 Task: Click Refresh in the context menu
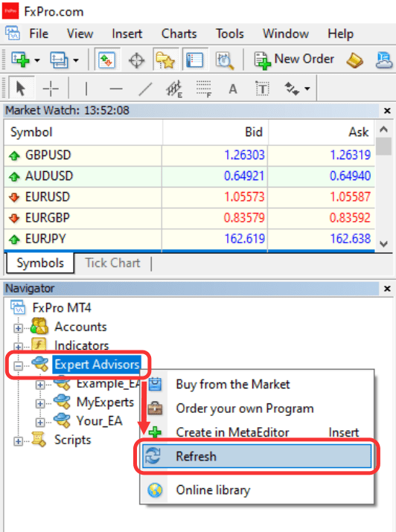(x=257, y=456)
